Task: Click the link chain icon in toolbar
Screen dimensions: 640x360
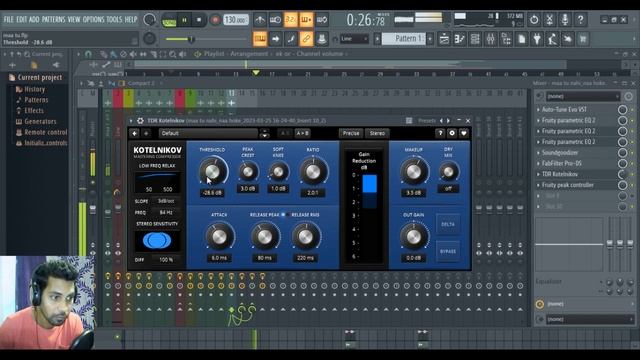Action: [x=306, y=39]
